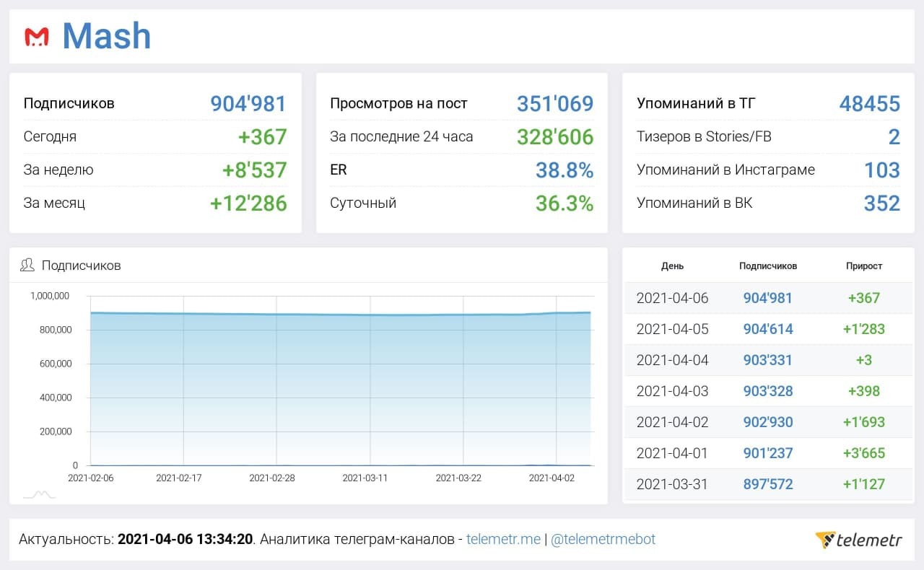Click the Упоминаний в Инстаграме label
Viewport: 924px width, 570px height.
tap(725, 170)
